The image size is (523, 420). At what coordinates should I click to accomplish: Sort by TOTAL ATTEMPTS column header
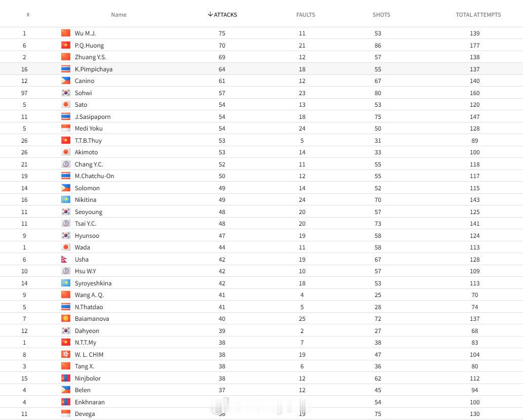[x=478, y=15]
